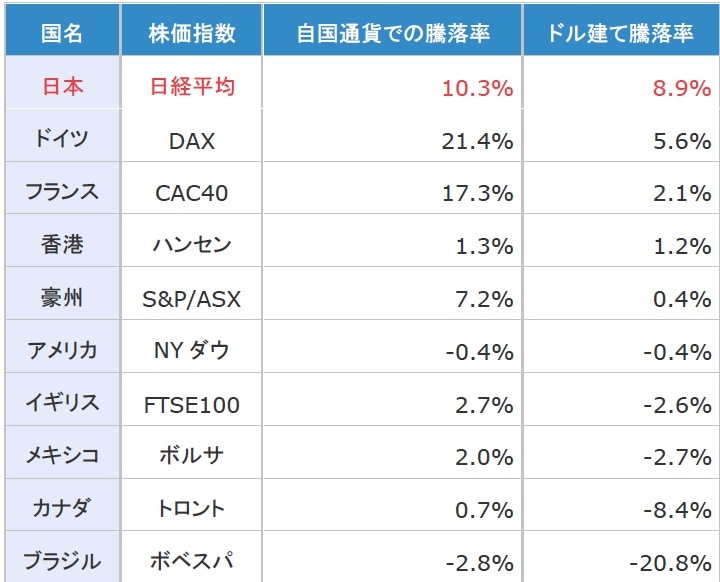
Task: Click the 日経平均 index cell
Action: pyautogui.click(x=192, y=87)
